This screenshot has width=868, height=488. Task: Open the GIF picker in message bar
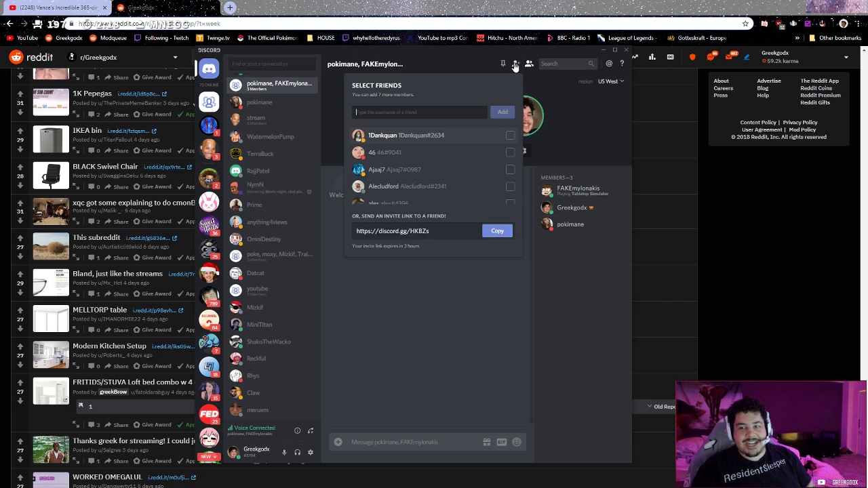tap(502, 442)
